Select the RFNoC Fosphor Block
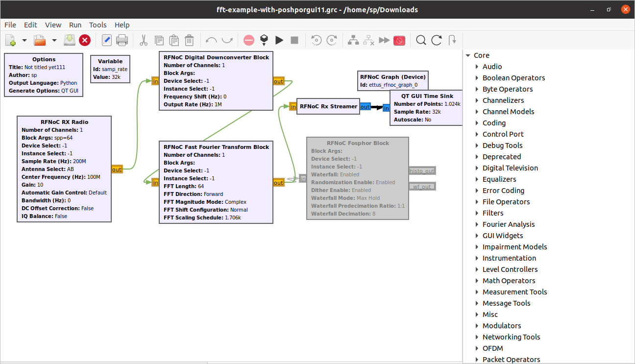 tap(357, 143)
